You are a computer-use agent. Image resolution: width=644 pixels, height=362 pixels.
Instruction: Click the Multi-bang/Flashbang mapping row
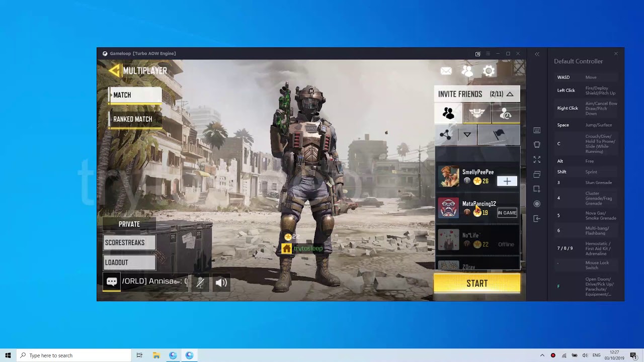[586, 231]
